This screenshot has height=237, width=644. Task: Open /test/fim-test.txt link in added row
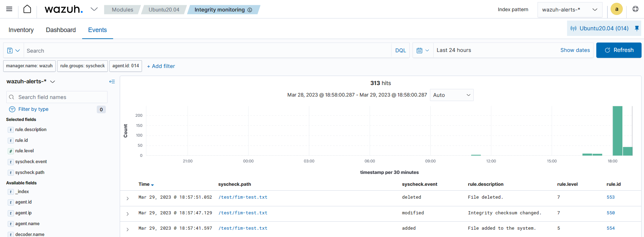[x=243, y=228]
